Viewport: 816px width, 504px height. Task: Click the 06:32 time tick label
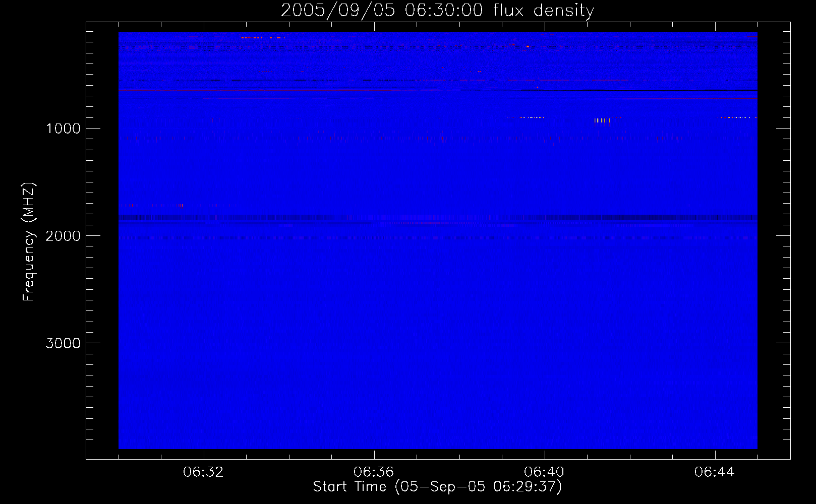[204, 472]
